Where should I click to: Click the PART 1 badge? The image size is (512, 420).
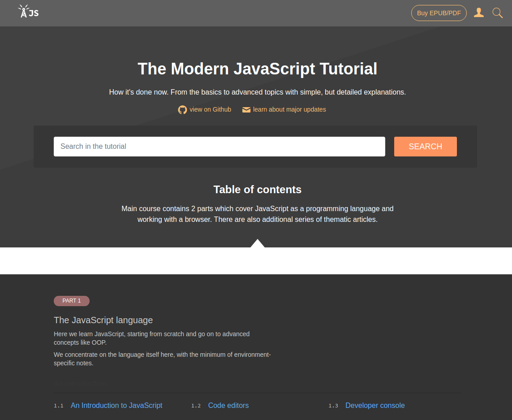pos(72,301)
